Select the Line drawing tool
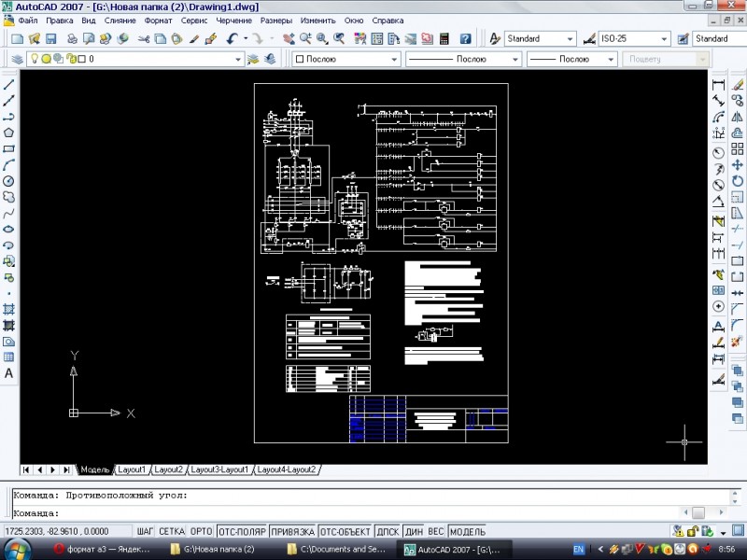 8,85
